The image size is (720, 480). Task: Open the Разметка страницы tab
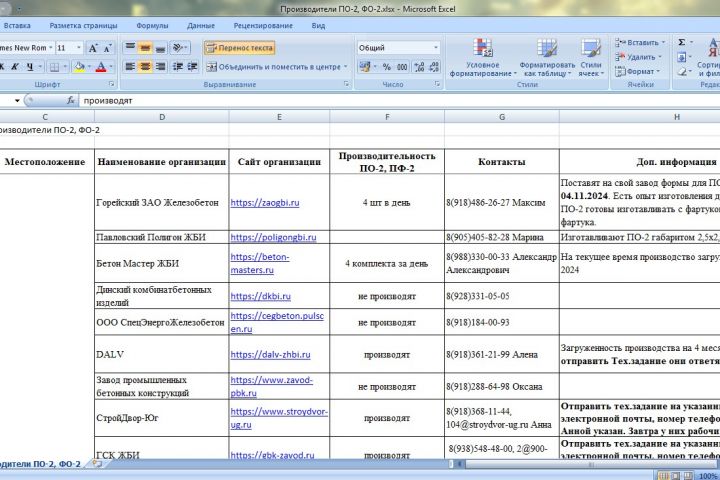point(83,26)
